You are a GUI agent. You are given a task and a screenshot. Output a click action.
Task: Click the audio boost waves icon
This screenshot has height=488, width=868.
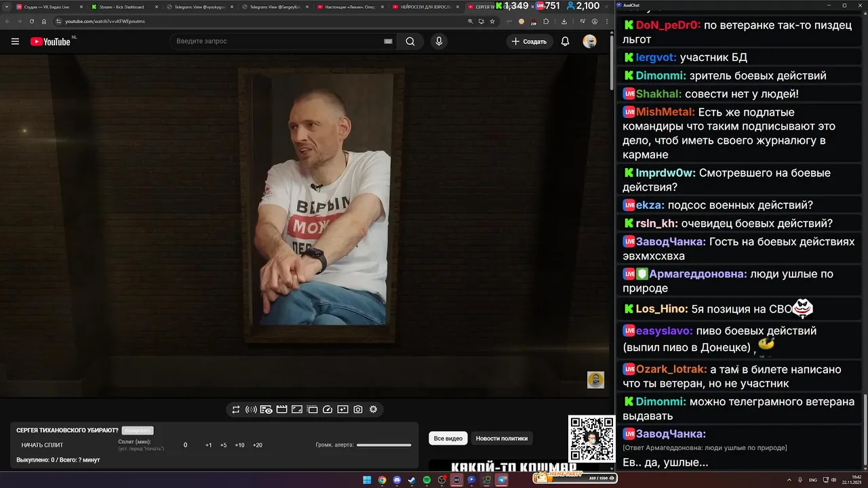[251, 409]
